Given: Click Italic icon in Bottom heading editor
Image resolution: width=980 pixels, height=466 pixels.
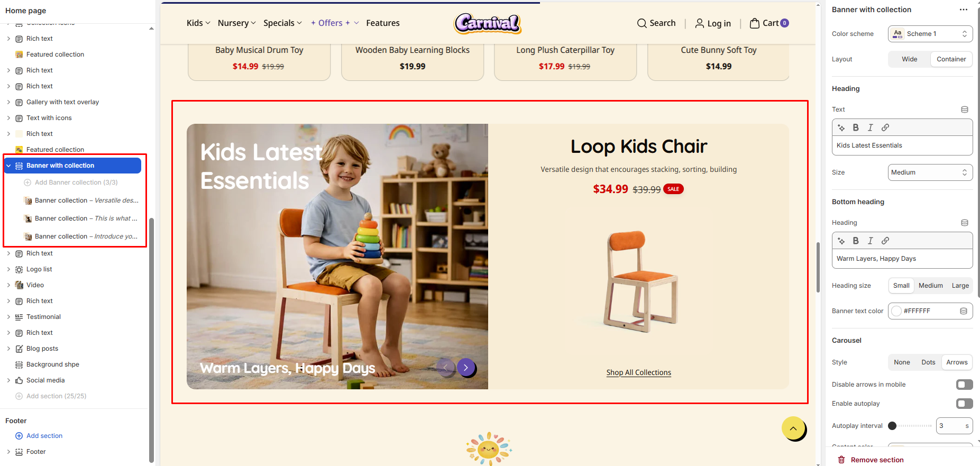Looking at the screenshot, I should click(x=871, y=241).
